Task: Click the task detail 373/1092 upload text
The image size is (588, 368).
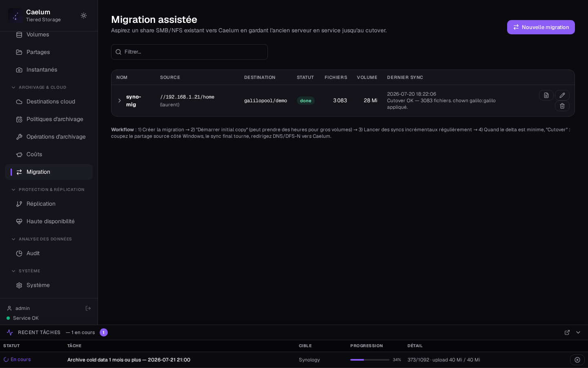Action: pos(444,360)
